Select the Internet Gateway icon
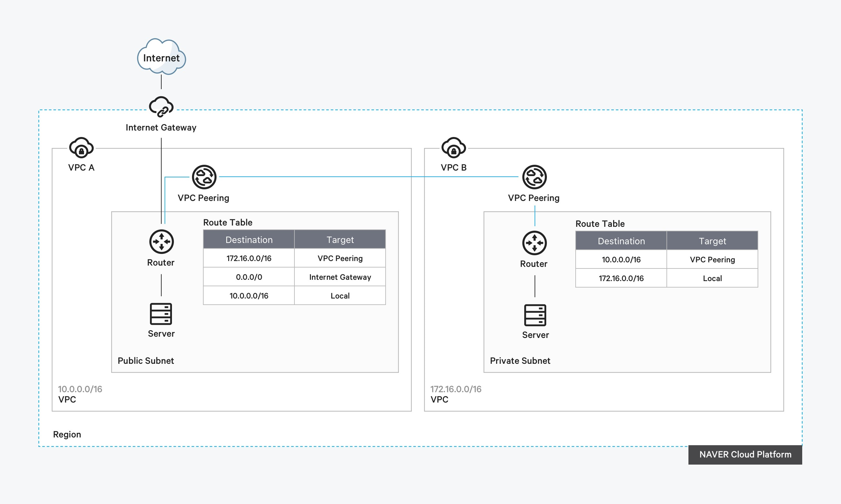The width and height of the screenshot is (841, 504). pyautogui.click(x=161, y=107)
